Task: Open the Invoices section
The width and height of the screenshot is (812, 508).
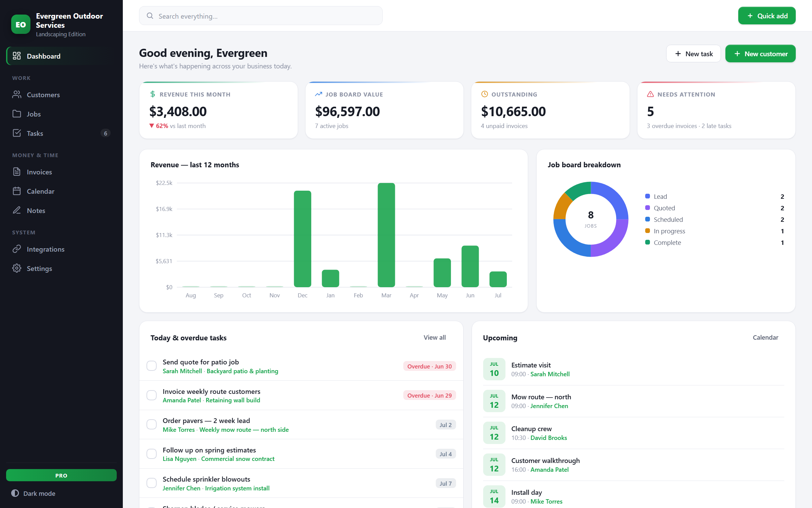Action: click(61, 172)
